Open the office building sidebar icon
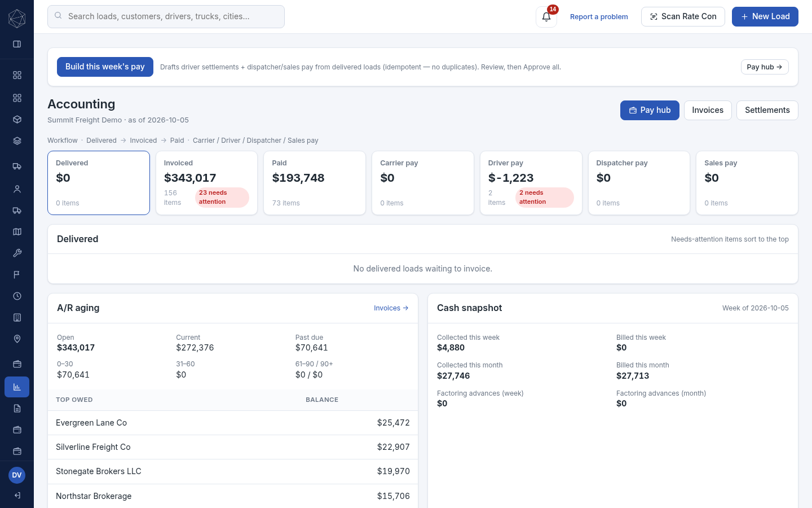This screenshot has width=812, height=508. [x=17, y=317]
